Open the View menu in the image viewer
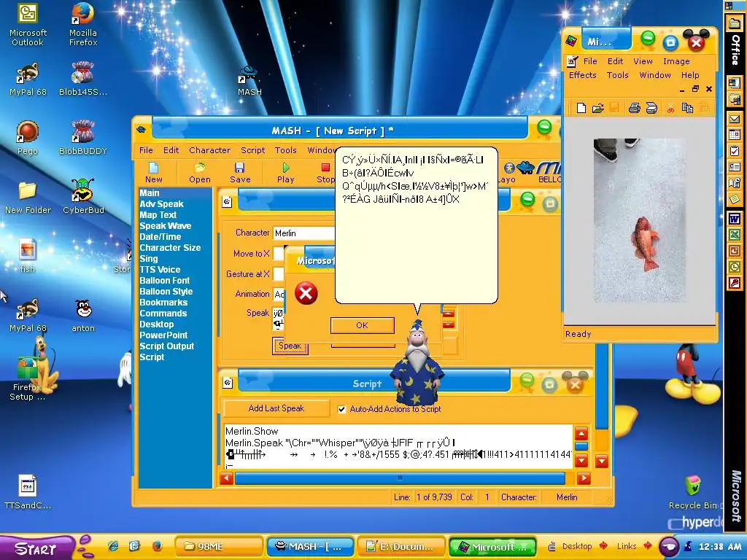Screen dimensions: 747x560 pos(643,61)
